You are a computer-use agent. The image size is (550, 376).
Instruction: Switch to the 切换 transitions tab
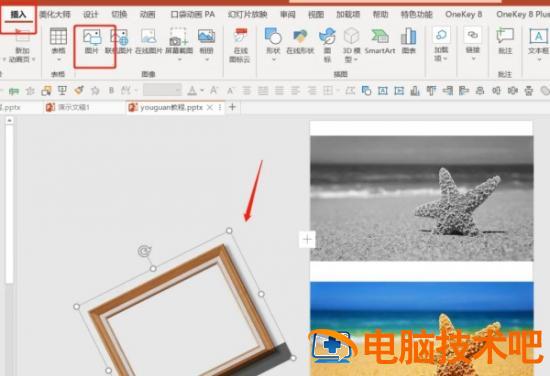[119, 15]
